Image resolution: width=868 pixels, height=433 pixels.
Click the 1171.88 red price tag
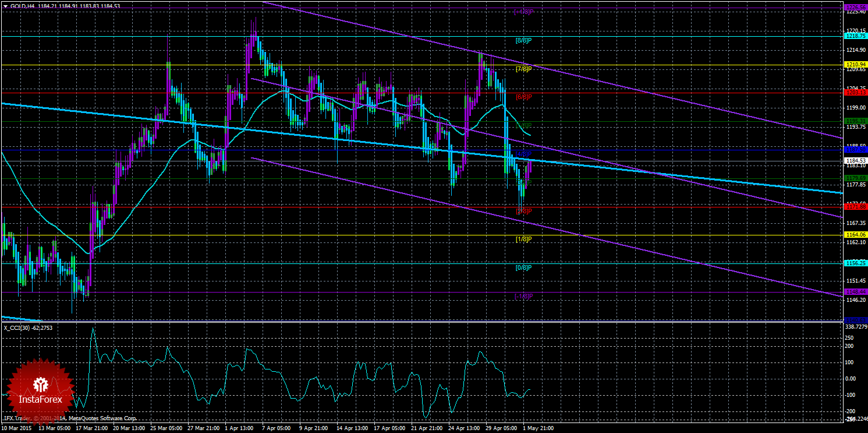pyautogui.click(x=855, y=206)
